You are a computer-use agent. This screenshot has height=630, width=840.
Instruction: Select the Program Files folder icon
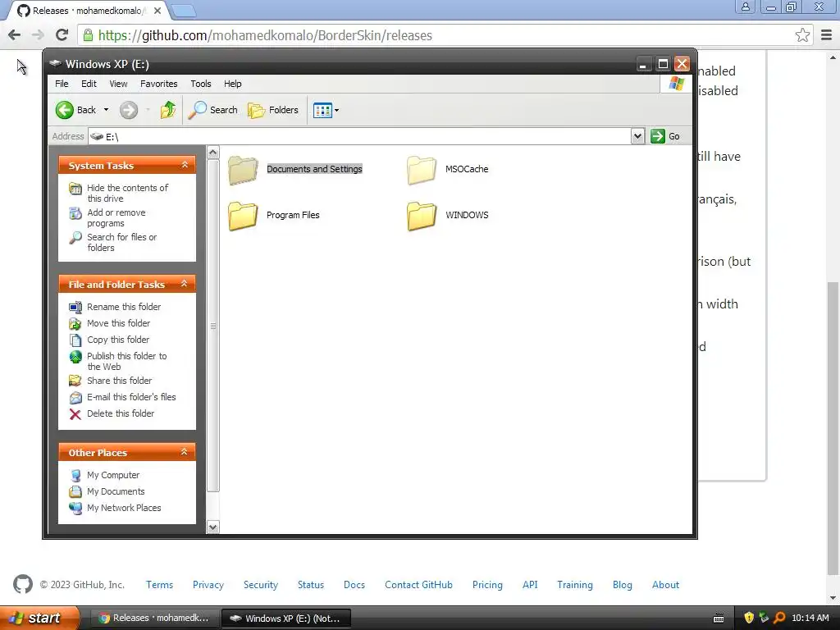[x=243, y=216]
